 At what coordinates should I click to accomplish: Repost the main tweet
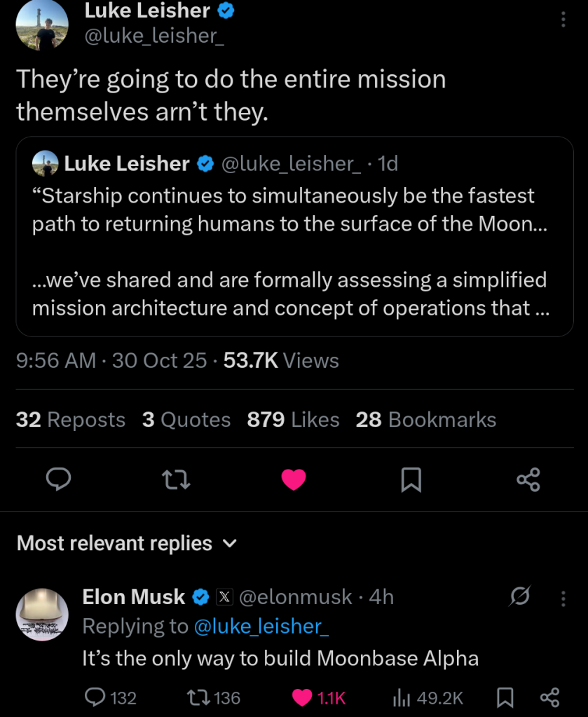click(x=176, y=479)
